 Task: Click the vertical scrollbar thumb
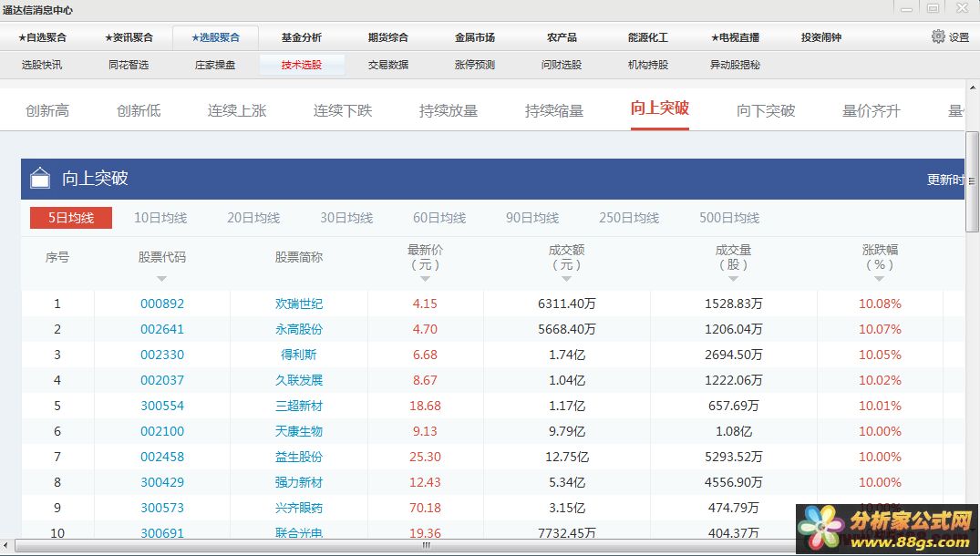click(973, 181)
